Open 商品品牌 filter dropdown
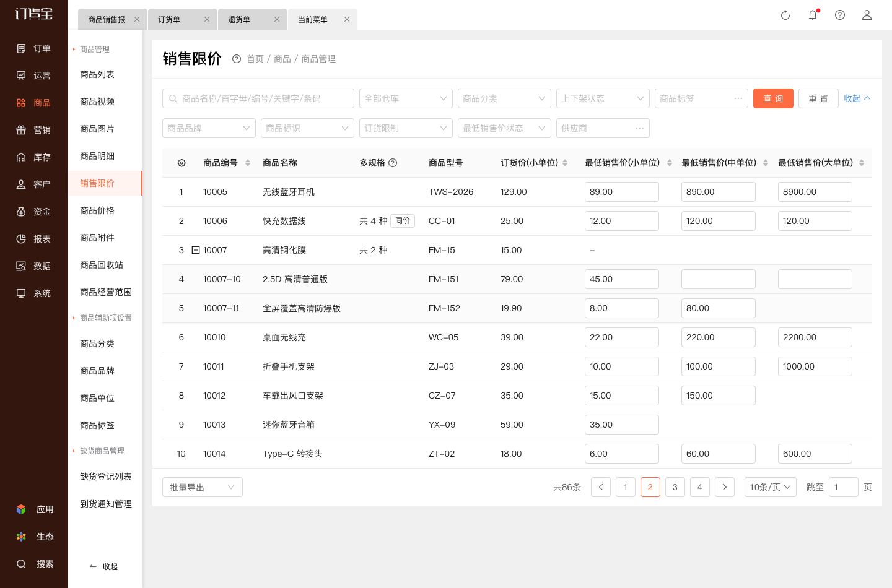892x588 pixels. 209,128
